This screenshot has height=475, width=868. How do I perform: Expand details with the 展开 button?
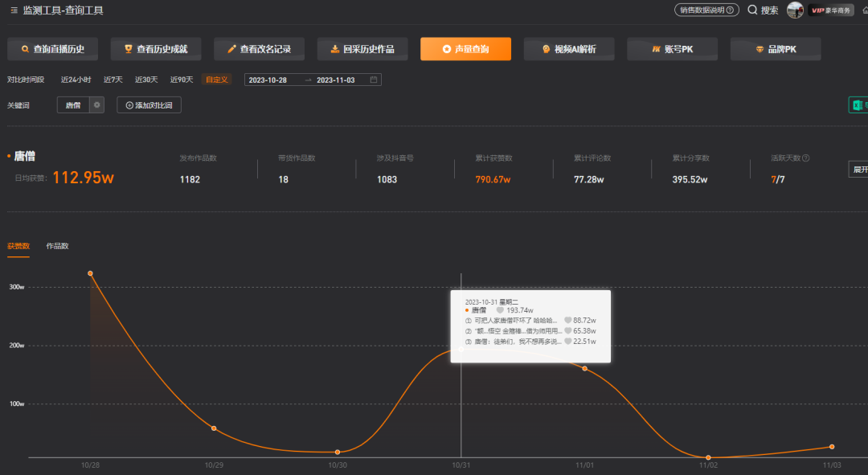click(x=858, y=170)
